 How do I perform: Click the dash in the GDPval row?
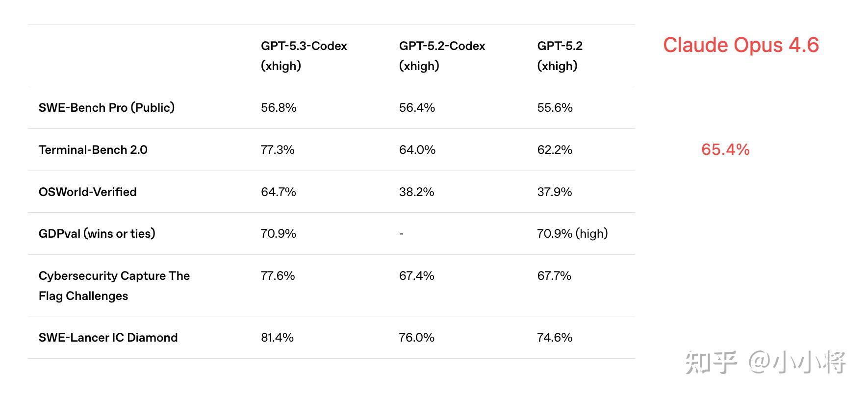(401, 234)
